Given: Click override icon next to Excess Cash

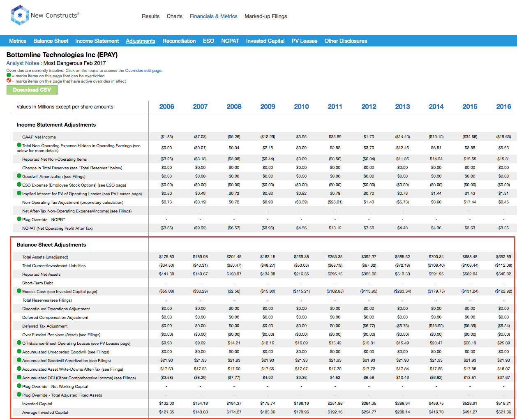Looking at the screenshot, I should 19,291.
